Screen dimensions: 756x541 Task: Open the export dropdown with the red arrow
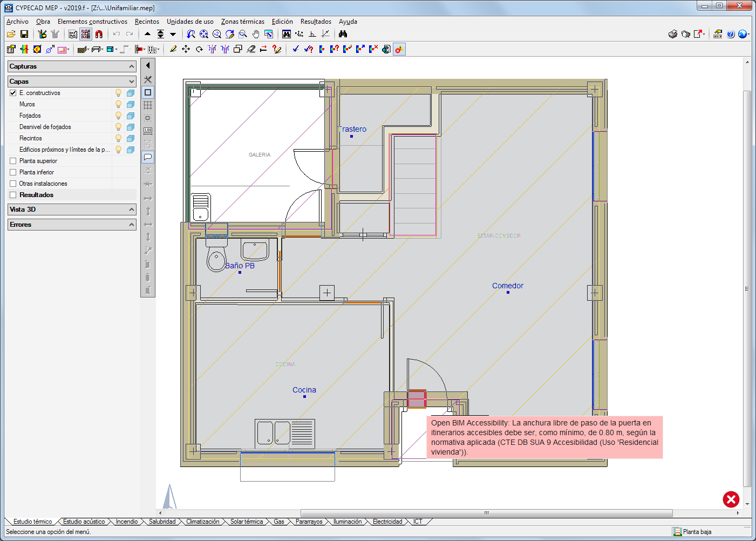704,34
